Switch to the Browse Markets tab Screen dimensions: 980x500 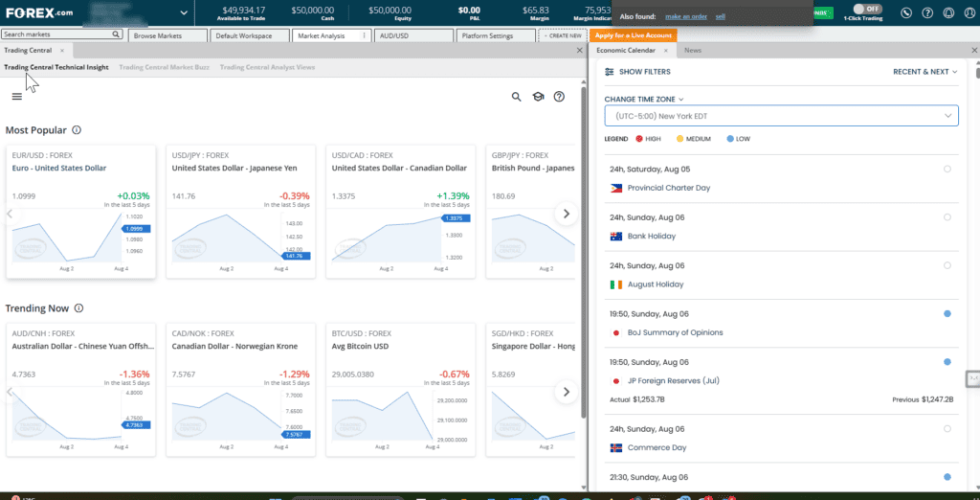[x=167, y=35]
